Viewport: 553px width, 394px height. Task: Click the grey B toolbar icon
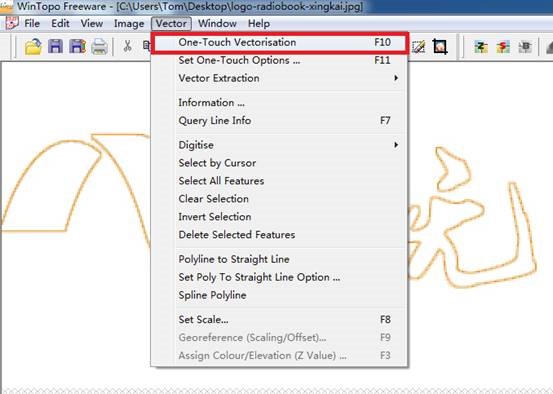525,47
